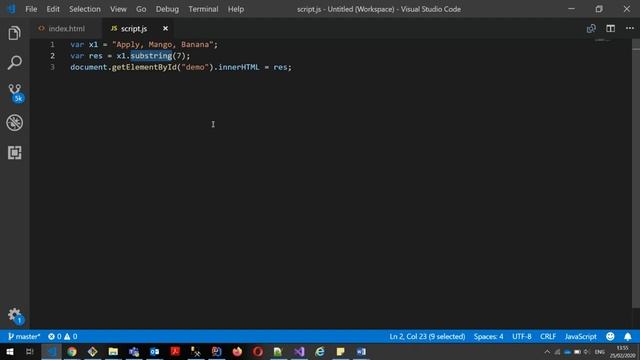
Task: Open the Go menu
Action: 141,9
